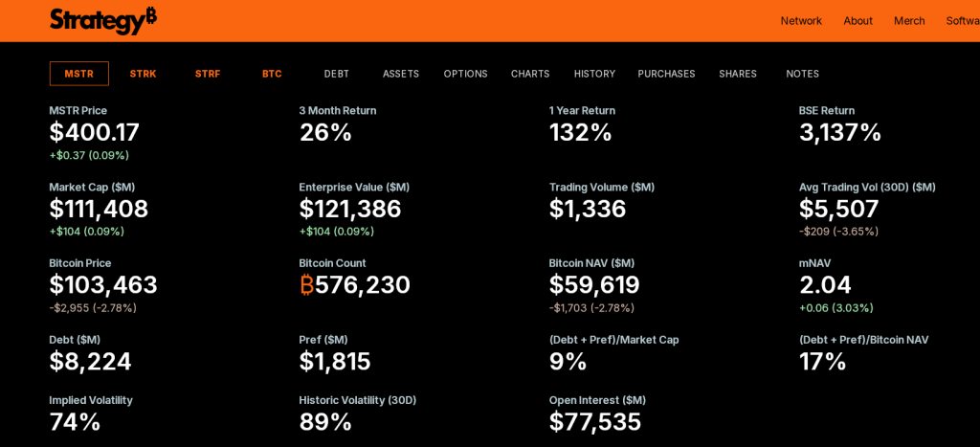The width and height of the screenshot is (980, 447).
Task: Open the NOTES tab
Action: (x=802, y=74)
